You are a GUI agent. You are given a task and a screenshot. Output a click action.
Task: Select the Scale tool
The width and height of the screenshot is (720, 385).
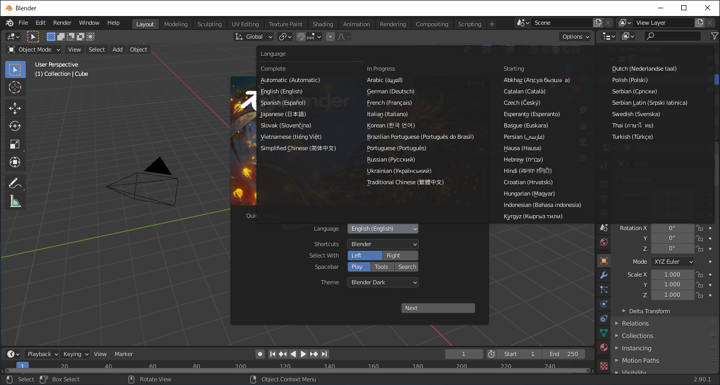[15, 144]
